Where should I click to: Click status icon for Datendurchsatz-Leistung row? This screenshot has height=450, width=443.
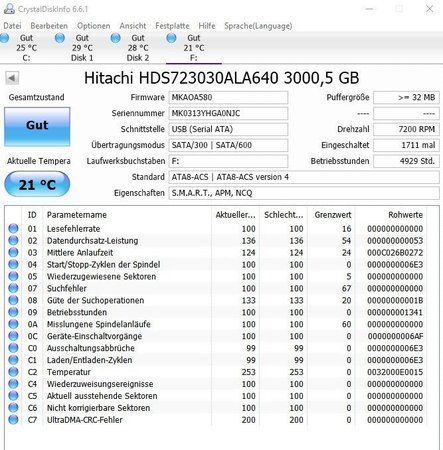pos(13,240)
